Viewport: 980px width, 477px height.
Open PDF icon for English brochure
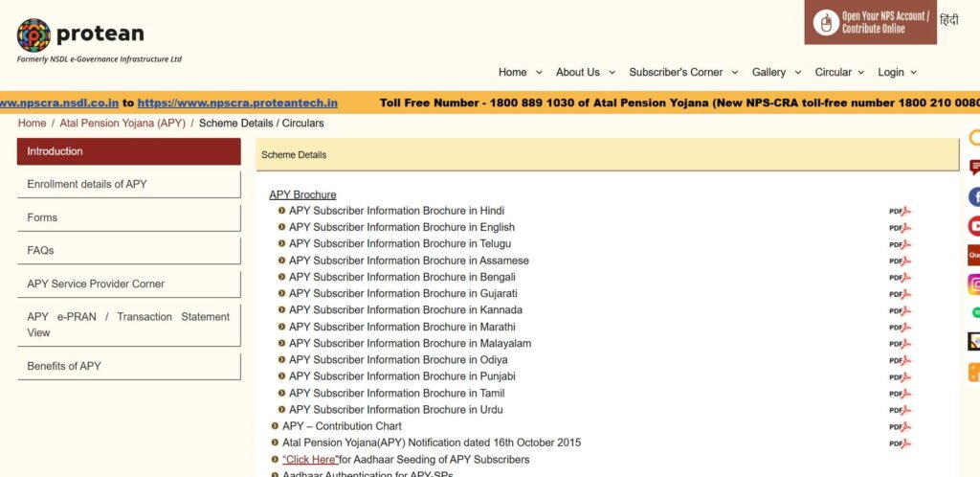click(x=900, y=228)
